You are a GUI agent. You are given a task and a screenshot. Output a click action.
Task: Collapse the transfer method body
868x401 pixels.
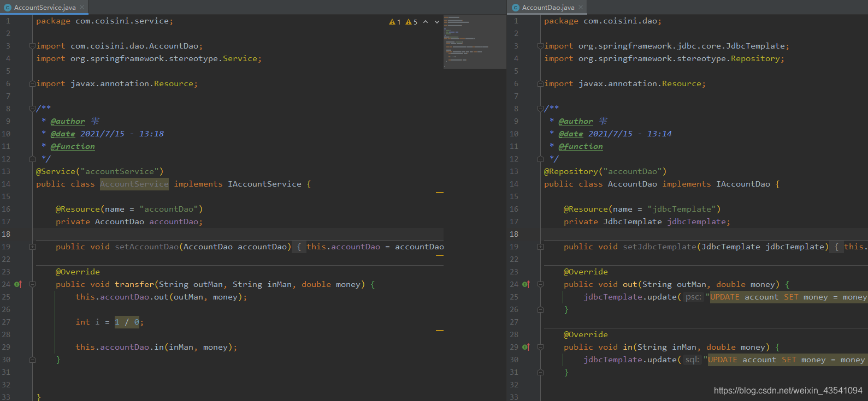pos(32,284)
